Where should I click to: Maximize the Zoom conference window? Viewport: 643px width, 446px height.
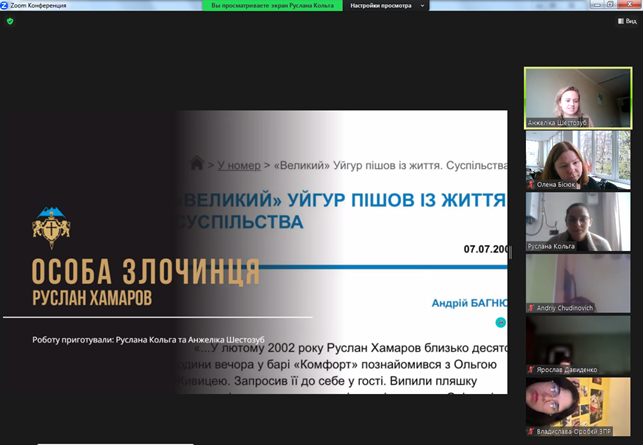pyautogui.click(x=610, y=5)
